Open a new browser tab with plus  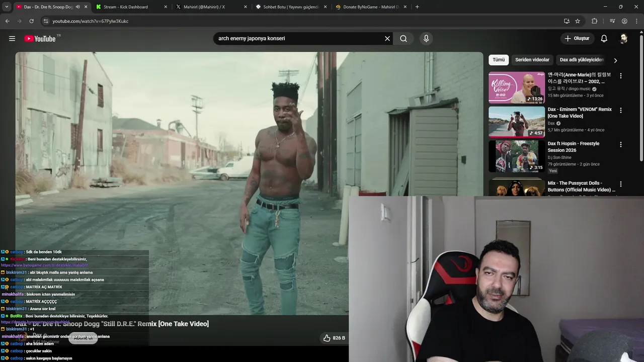417,7
